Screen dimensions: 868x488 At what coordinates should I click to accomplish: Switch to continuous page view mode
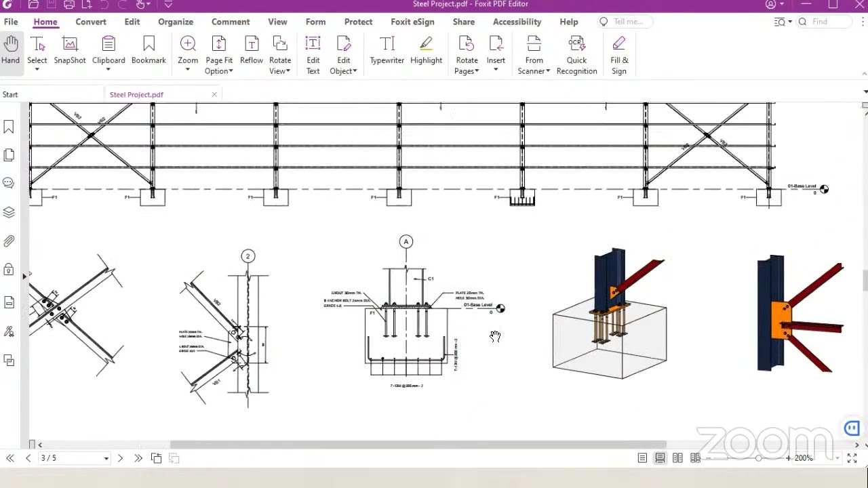660,458
